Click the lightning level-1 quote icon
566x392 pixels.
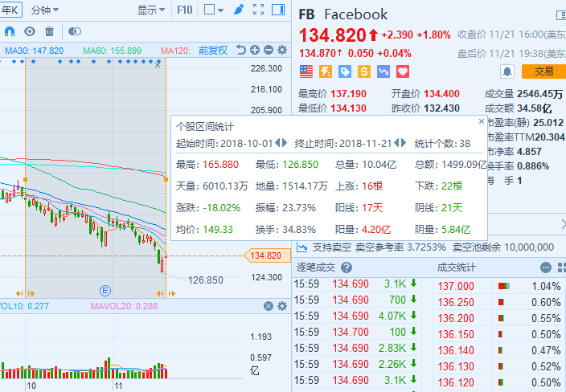pos(326,71)
